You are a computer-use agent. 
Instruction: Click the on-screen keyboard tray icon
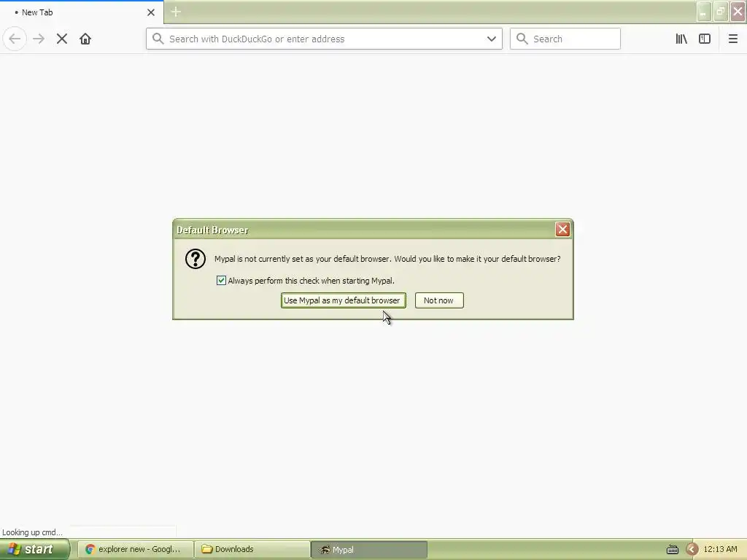coord(672,550)
